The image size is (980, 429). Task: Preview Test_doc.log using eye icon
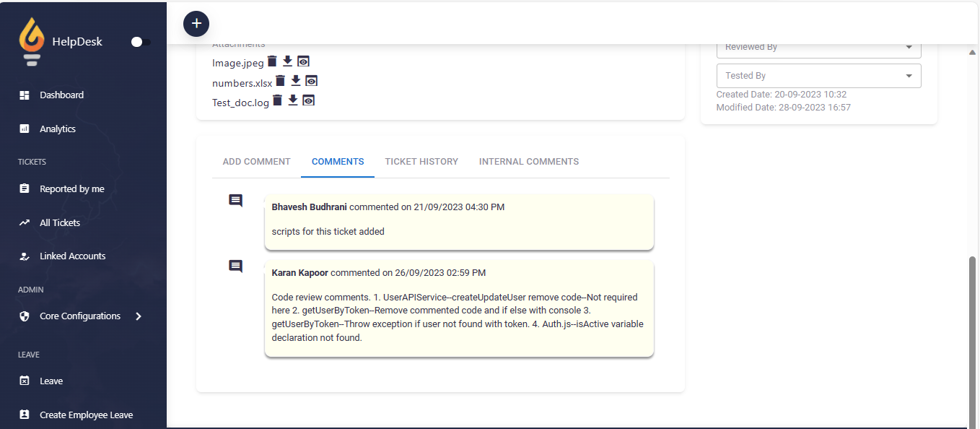coord(308,100)
